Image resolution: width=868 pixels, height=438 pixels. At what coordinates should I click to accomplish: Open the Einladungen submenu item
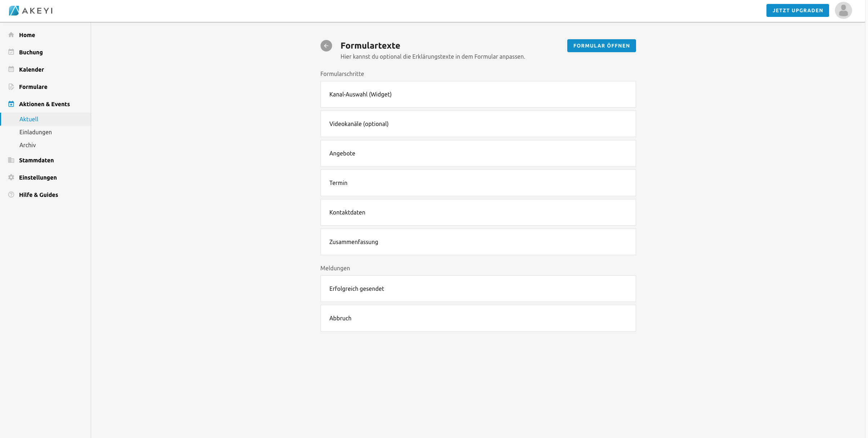pos(36,132)
